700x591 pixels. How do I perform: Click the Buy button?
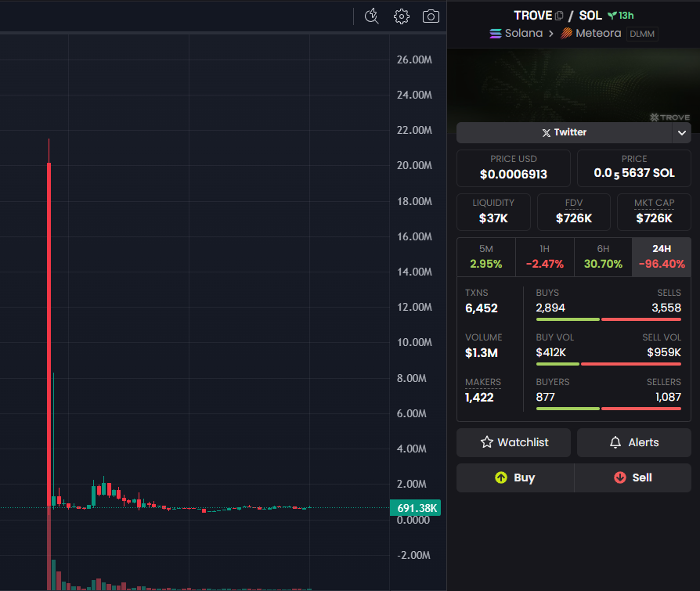click(x=515, y=477)
